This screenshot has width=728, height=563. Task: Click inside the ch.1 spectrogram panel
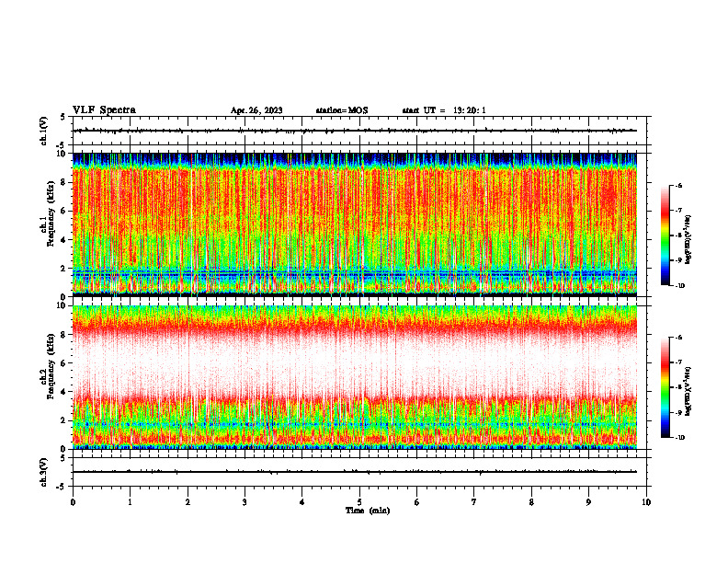pyautogui.click(x=355, y=224)
